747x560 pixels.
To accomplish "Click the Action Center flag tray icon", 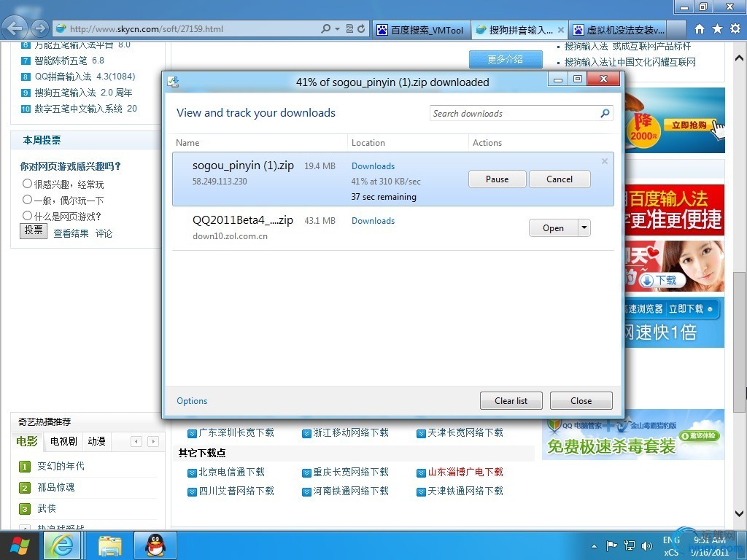I will coord(612,545).
